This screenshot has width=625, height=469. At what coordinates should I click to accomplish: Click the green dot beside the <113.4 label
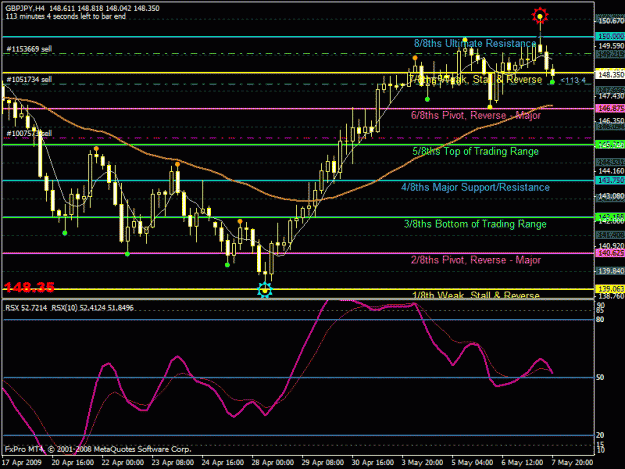552,82
